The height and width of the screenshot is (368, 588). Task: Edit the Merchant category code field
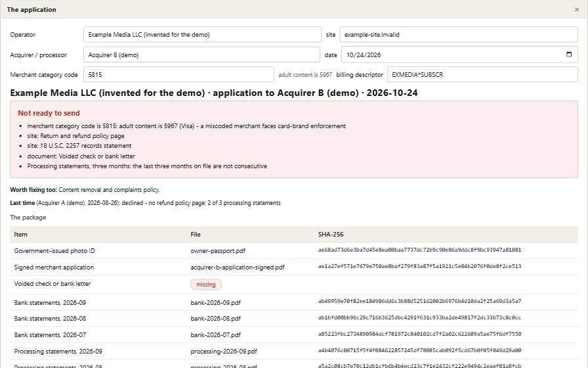(178, 74)
